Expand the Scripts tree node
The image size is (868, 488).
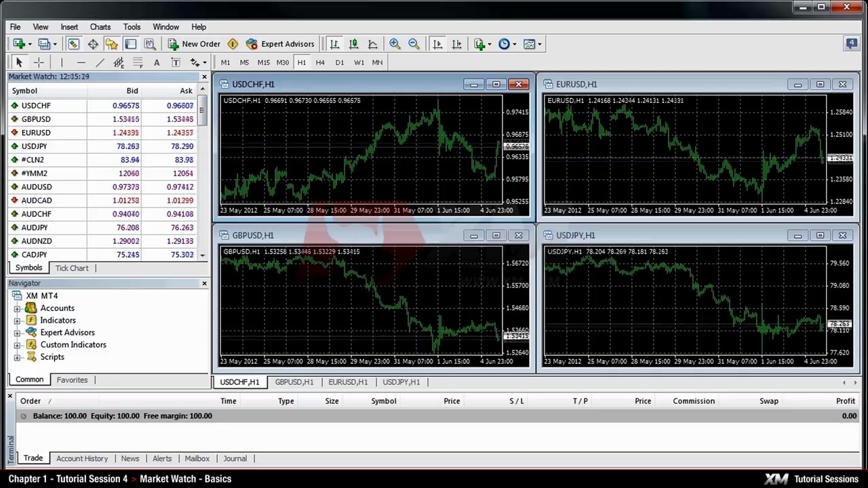(17, 357)
